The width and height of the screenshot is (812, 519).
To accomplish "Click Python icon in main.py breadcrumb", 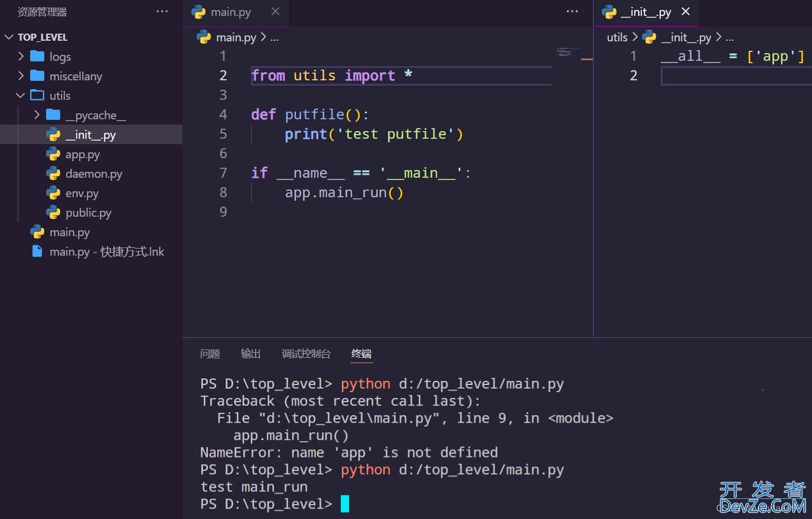I will 204,37.
